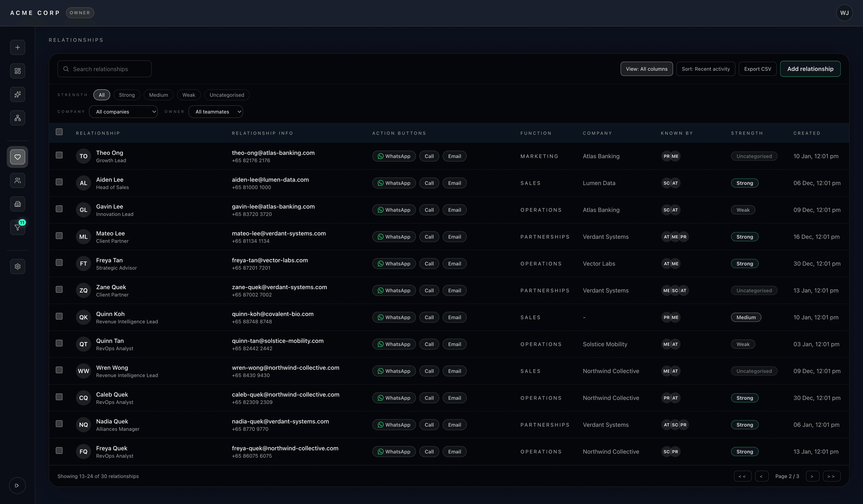
Task: Open the filters icon showing 11 badge
Action: click(18, 227)
